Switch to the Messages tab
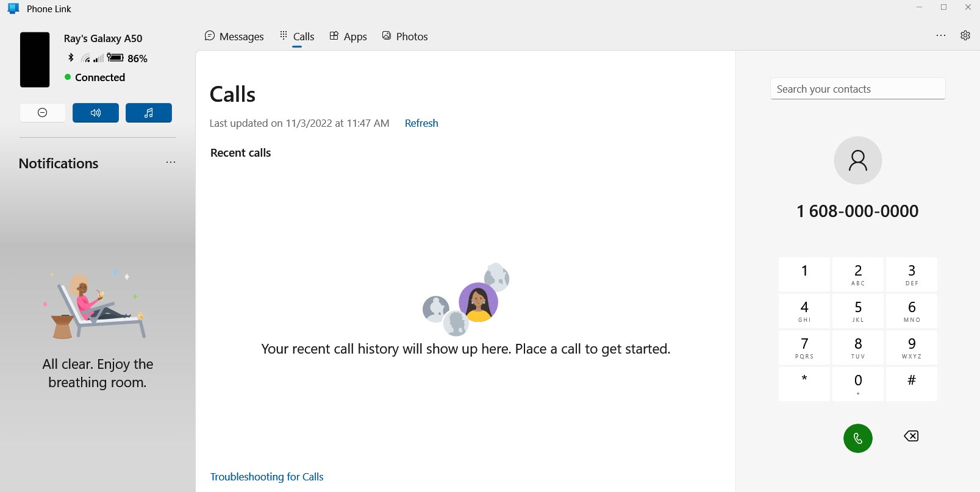 (x=234, y=37)
